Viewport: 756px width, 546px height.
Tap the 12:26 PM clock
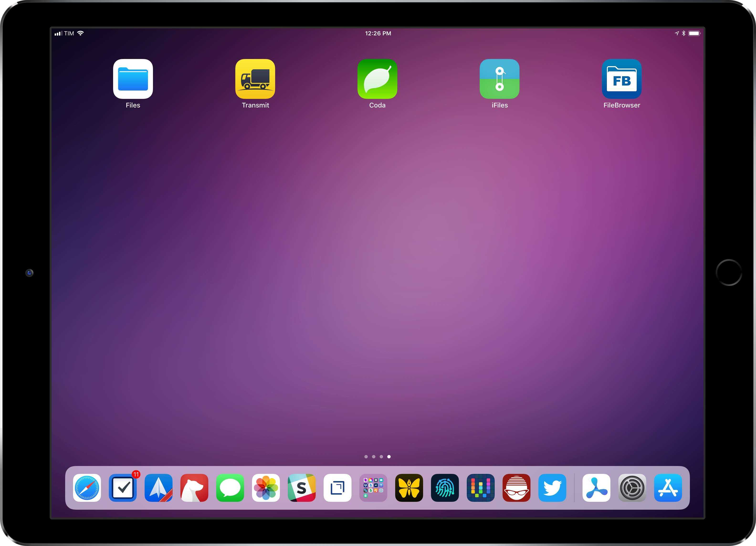(x=378, y=33)
